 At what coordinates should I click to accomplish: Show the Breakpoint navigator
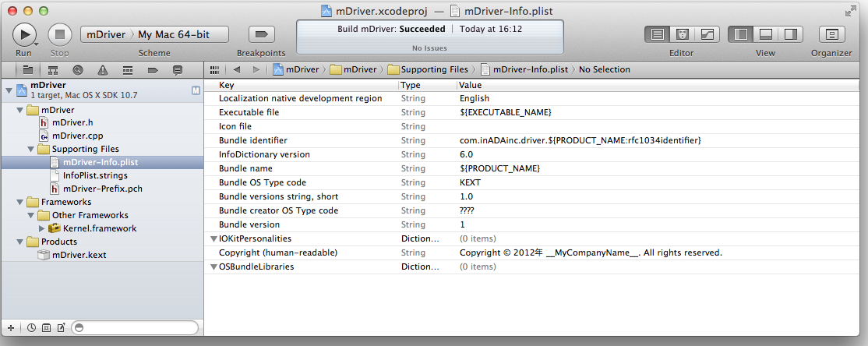tap(153, 70)
